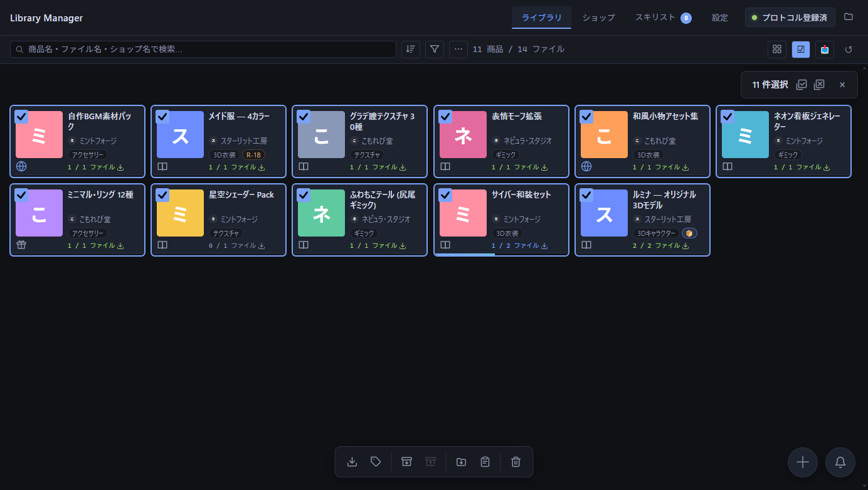Click the deselect all icon in selection panel

819,85
